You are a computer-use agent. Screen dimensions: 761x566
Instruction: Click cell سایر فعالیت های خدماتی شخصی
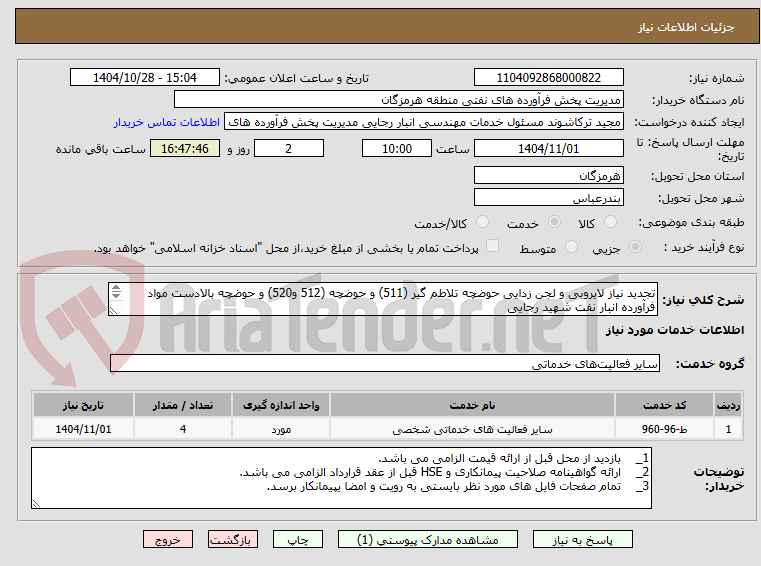[472, 429]
